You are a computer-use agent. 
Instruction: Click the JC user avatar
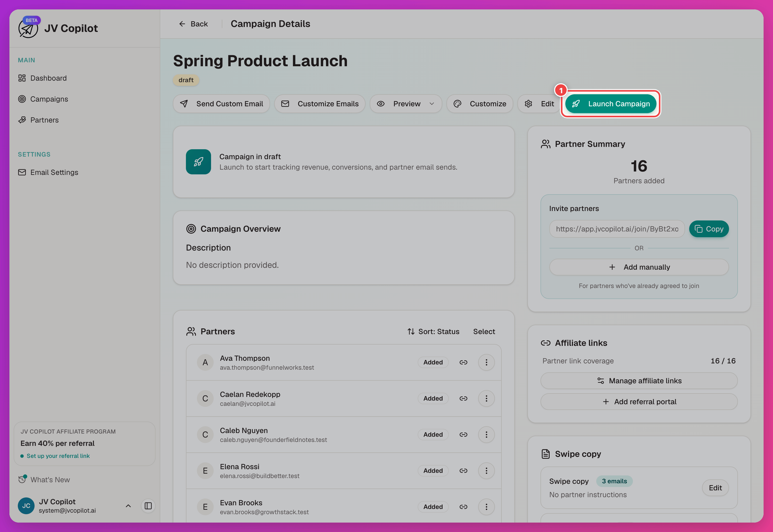point(26,506)
